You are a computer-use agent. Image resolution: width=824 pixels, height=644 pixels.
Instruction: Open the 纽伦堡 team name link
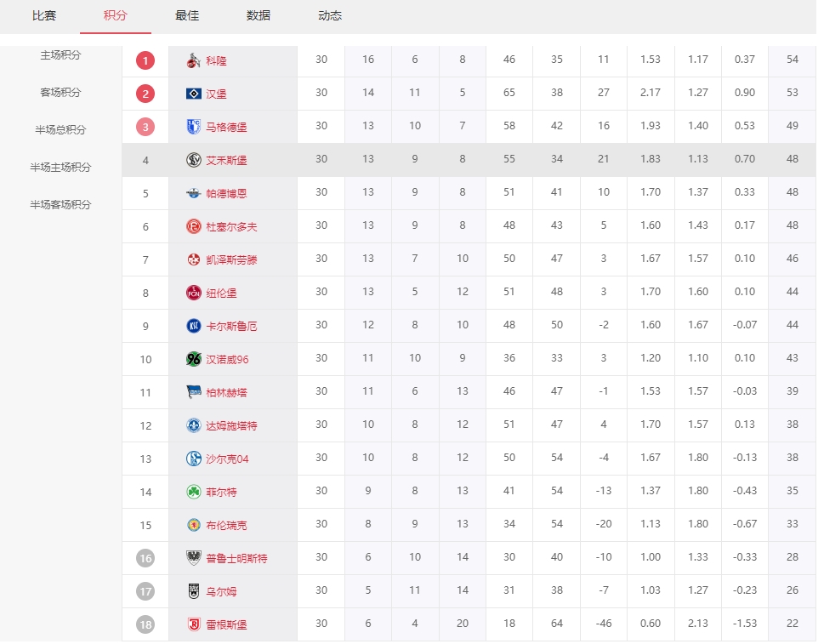221,293
